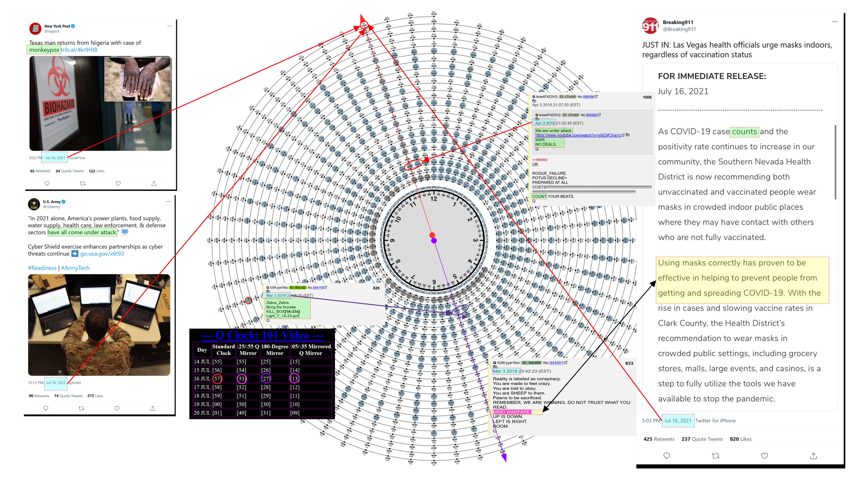This screenshot has height=477, width=868.
Task: Click the #ArmyTech hashtag
Action: tap(75, 268)
